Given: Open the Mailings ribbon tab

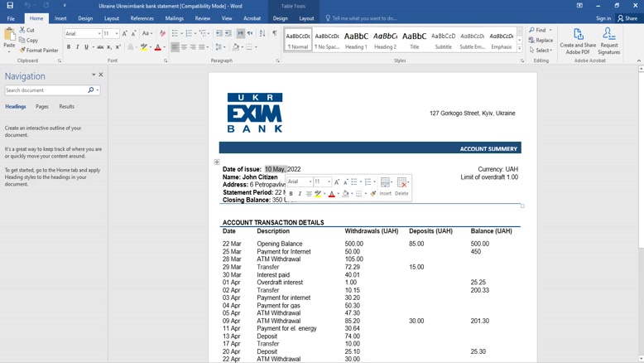Looking at the screenshot, I should point(174,18).
